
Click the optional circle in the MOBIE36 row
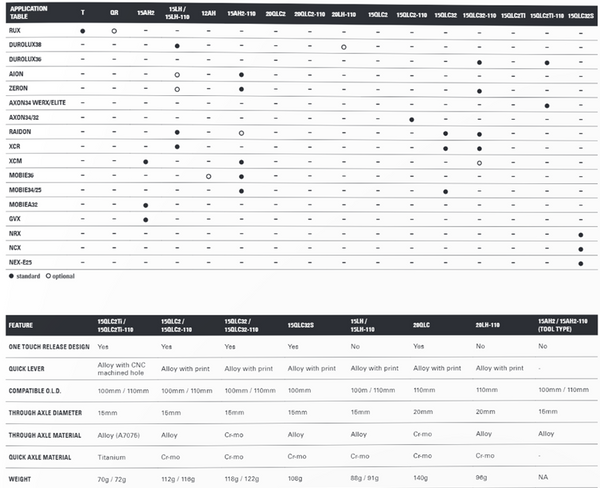pyautogui.click(x=208, y=176)
